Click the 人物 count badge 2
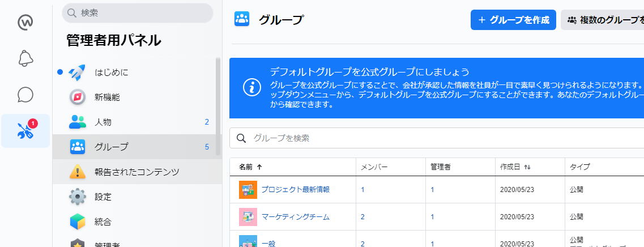This screenshot has width=644, height=247. tap(207, 122)
